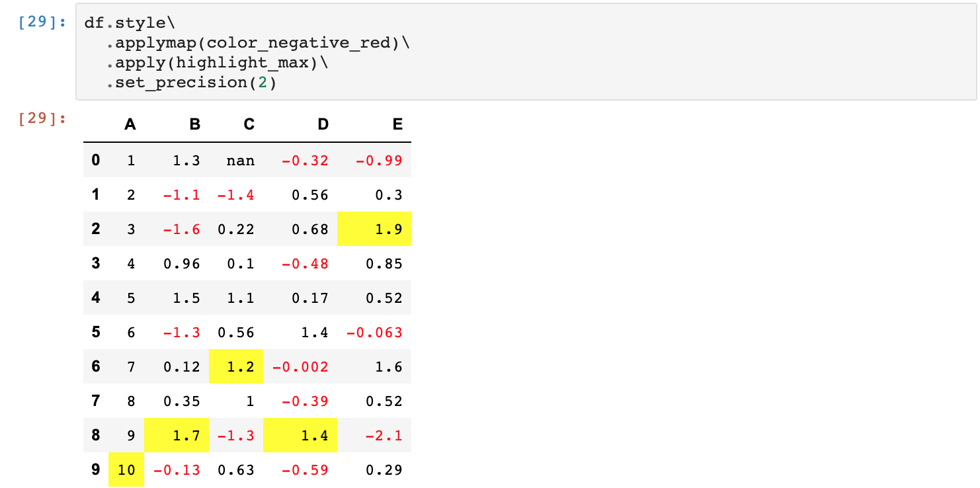Click the yellow highlighted cell 10
This screenshot has width=980, height=488.
point(126,469)
